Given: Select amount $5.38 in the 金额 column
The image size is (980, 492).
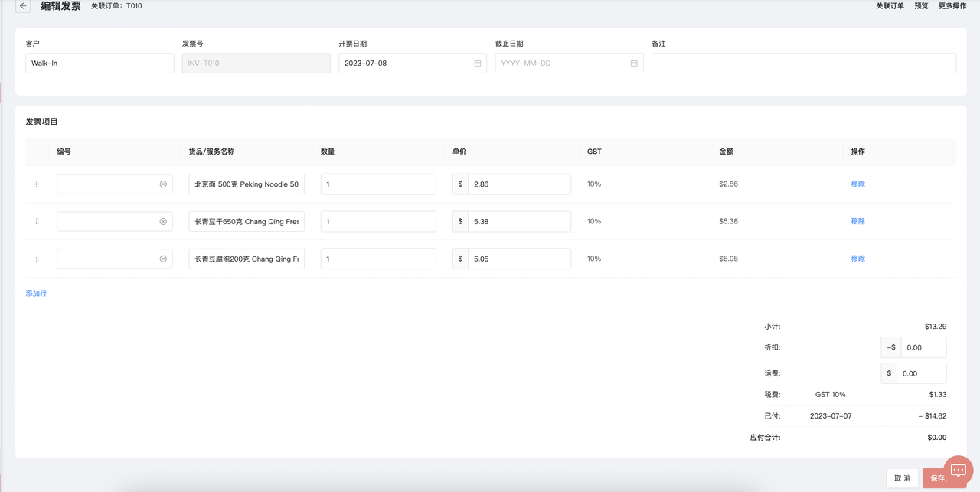Looking at the screenshot, I should (x=728, y=222).
